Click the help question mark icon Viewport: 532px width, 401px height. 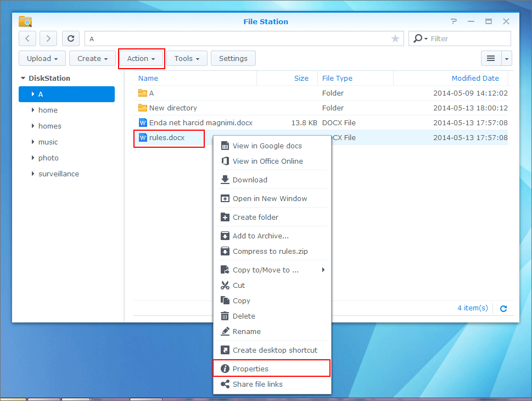coord(453,21)
